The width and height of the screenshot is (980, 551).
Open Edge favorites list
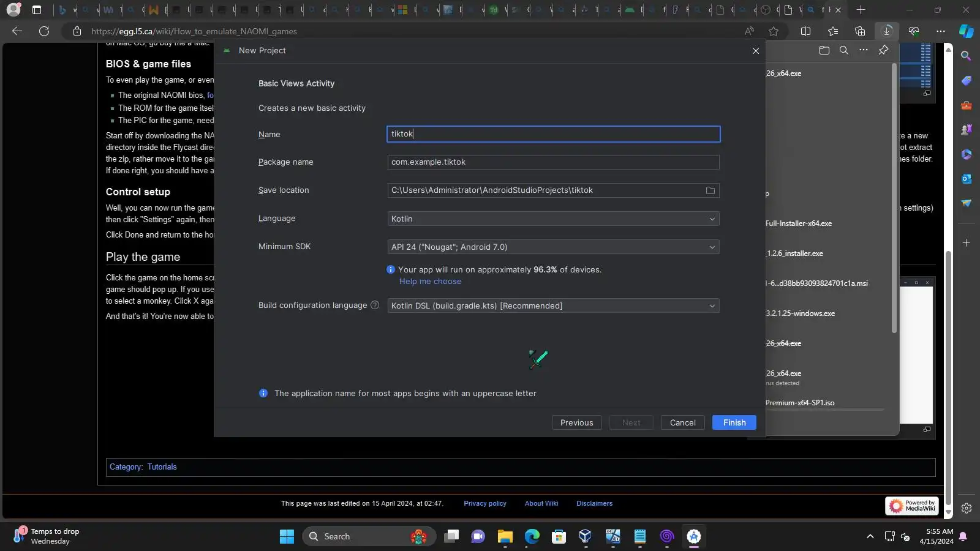pyautogui.click(x=833, y=31)
